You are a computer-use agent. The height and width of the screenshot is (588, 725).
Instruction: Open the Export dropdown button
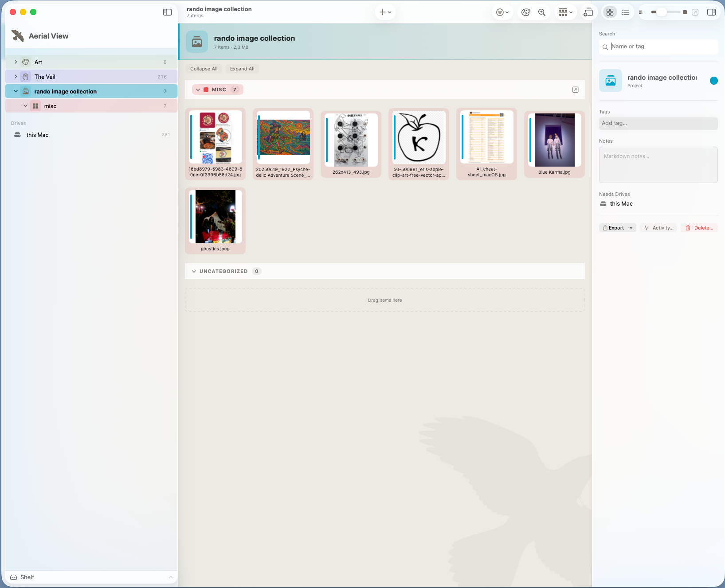617,228
